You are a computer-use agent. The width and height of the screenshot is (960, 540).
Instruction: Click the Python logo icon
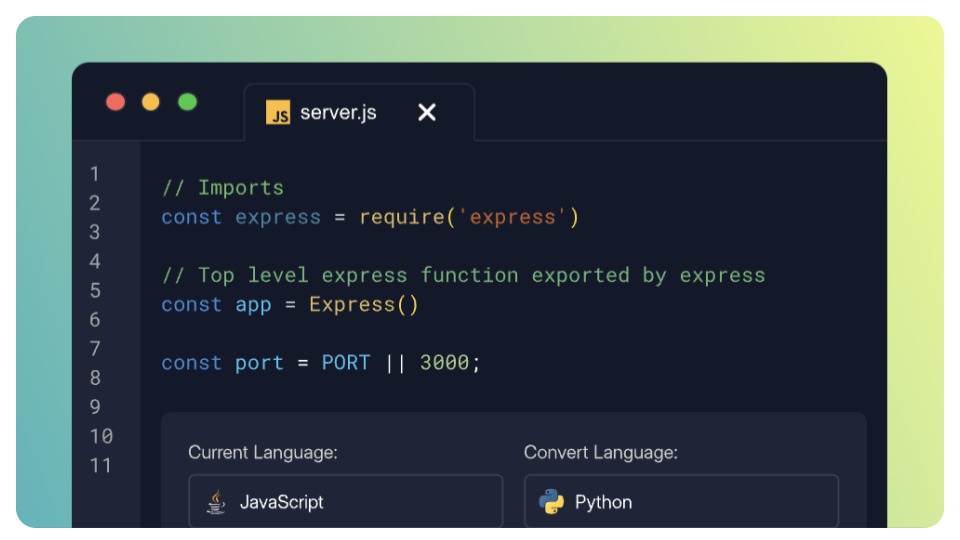coord(552,501)
